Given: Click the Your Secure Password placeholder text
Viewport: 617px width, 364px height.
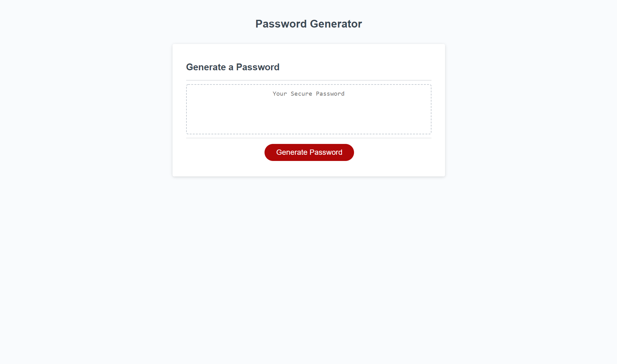Looking at the screenshot, I should (x=308, y=94).
